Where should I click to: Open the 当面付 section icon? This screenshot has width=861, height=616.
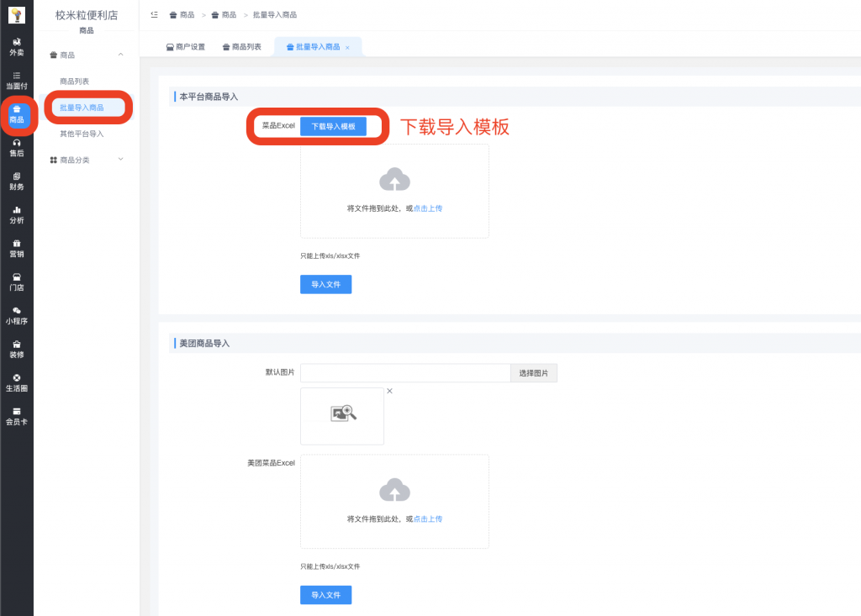tap(17, 80)
